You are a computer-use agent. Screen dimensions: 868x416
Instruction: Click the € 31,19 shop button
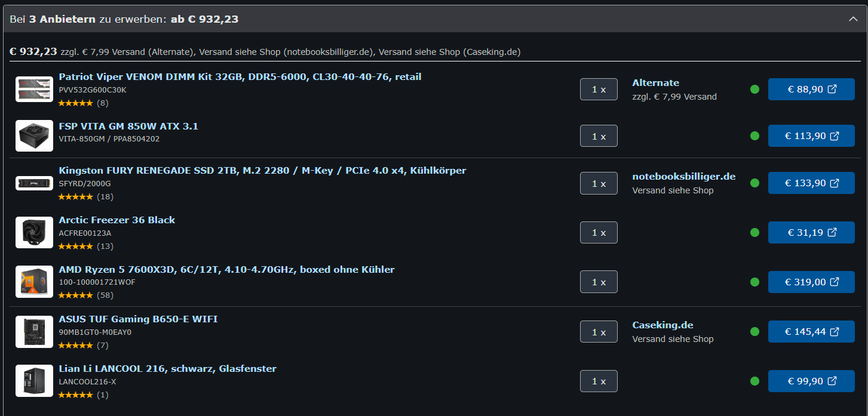811,233
